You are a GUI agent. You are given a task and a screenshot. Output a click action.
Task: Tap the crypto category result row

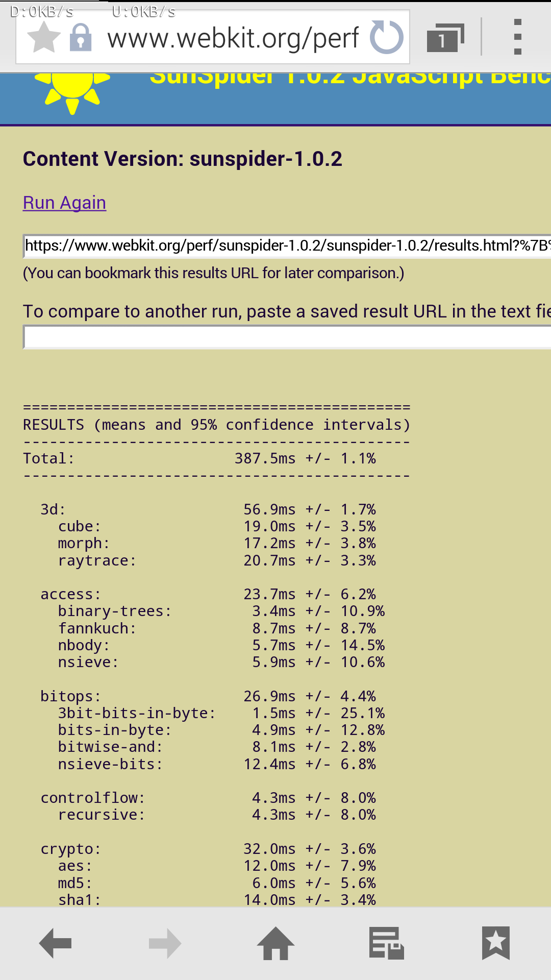click(x=208, y=849)
